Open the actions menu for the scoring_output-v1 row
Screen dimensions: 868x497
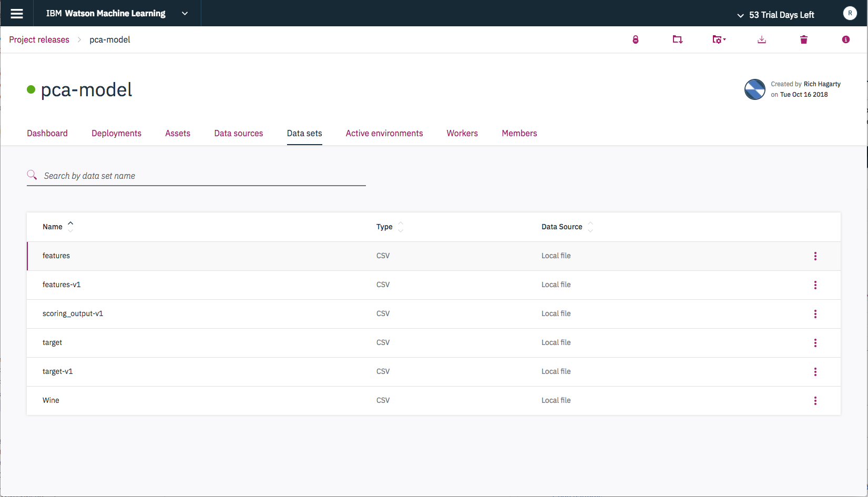point(815,314)
